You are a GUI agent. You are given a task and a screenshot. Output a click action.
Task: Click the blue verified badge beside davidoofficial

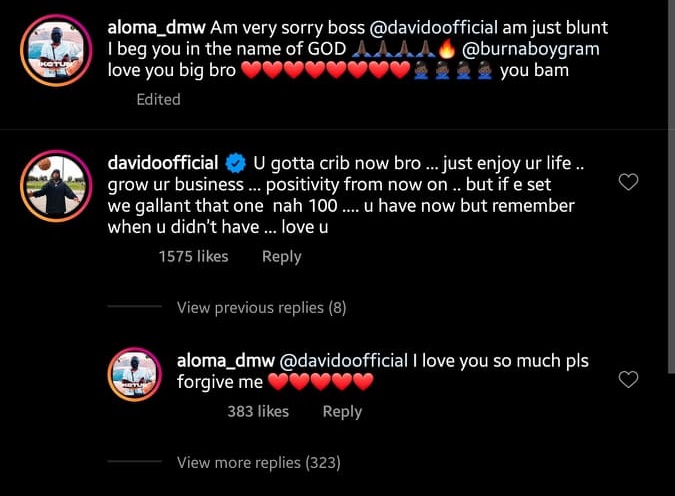tap(235, 164)
